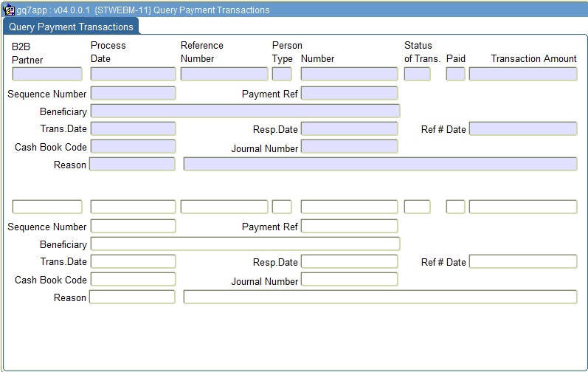588x372 pixels.
Task: Click the first record's Reference Number field
Action: (224, 74)
